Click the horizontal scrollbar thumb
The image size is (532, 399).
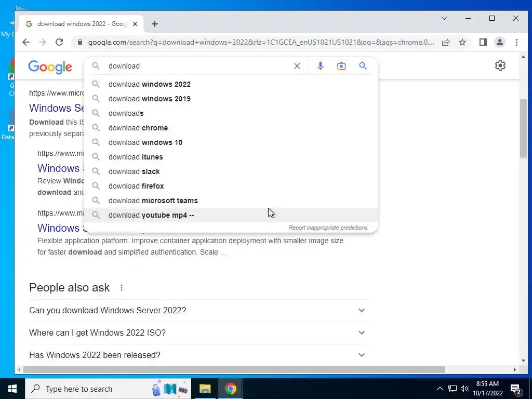click(x=234, y=369)
